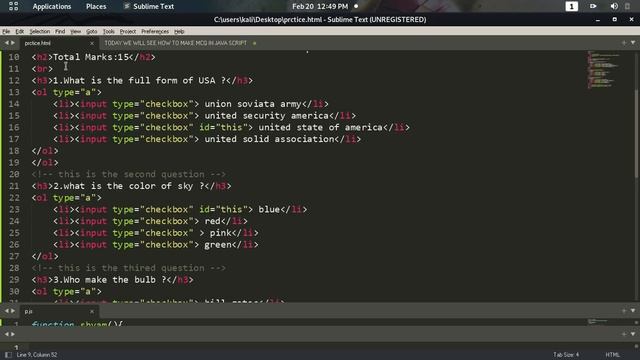Viewport: 640px width, 360px height.
Task: Open the Help menu
Action: pyautogui.click(x=179, y=31)
